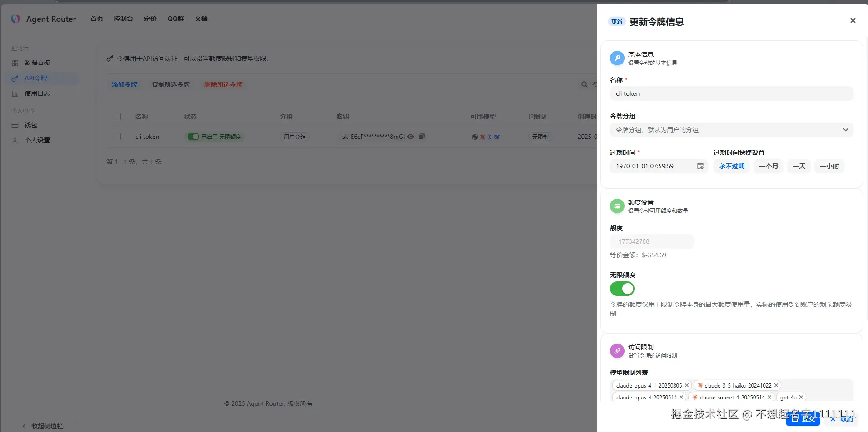Go to 首页 in top navigation

pos(97,19)
